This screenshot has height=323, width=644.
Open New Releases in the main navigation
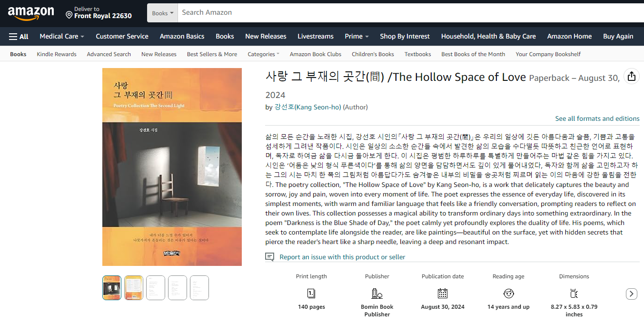point(266,36)
